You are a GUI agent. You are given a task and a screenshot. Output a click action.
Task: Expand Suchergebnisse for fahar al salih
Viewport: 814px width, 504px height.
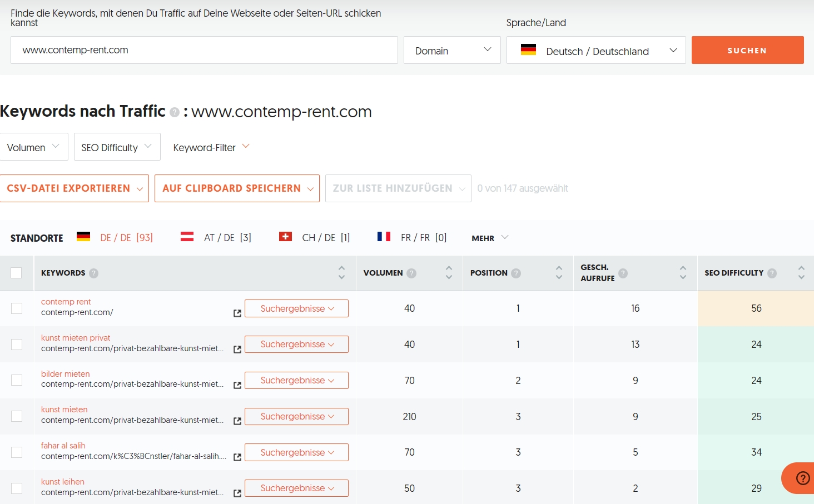(x=296, y=452)
